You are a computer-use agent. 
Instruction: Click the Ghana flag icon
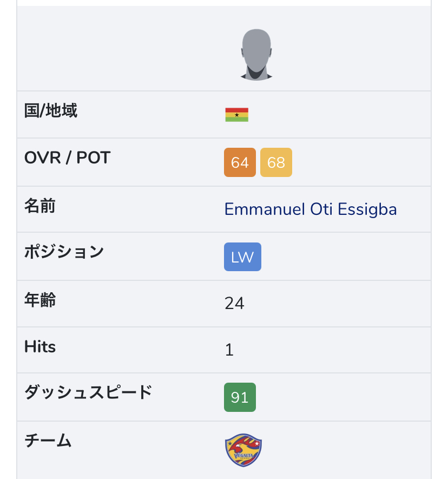[236, 115]
